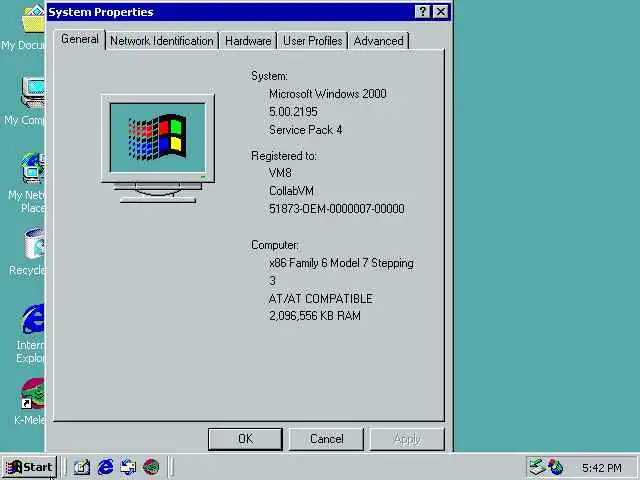Click 'Service Pack 4' text
The height and width of the screenshot is (480, 640).
[305, 130]
